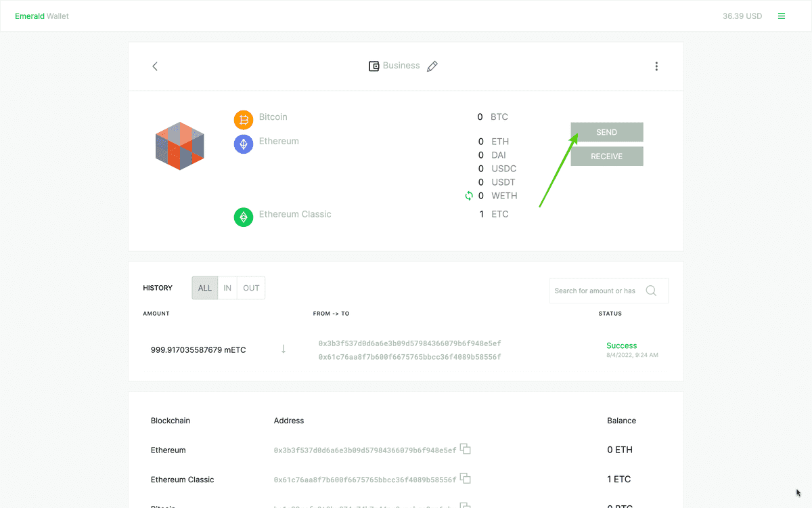Image resolution: width=812 pixels, height=508 pixels.
Task: Click the WETH refresh sync icon
Action: coord(469,196)
